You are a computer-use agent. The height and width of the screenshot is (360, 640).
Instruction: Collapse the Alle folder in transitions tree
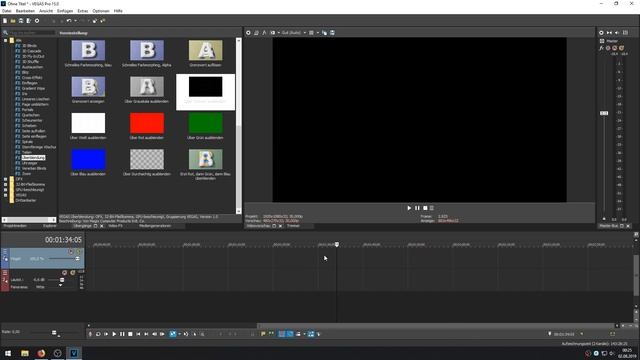tap(6, 40)
